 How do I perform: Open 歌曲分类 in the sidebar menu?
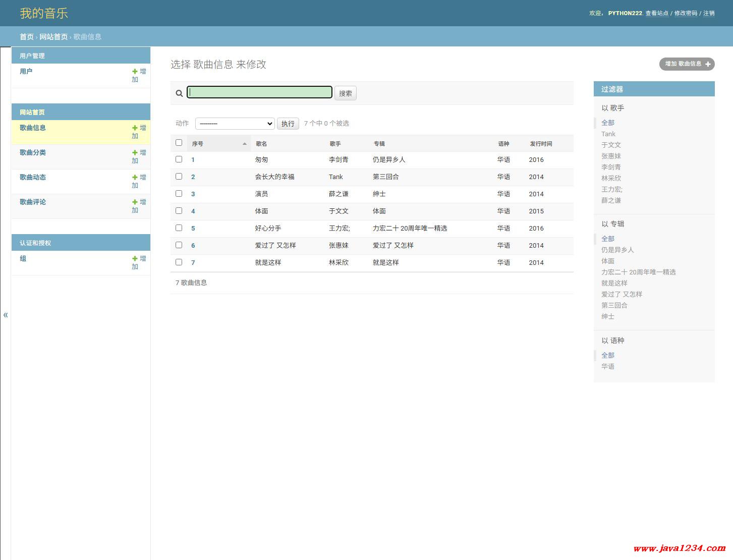[x=33, y=152]
